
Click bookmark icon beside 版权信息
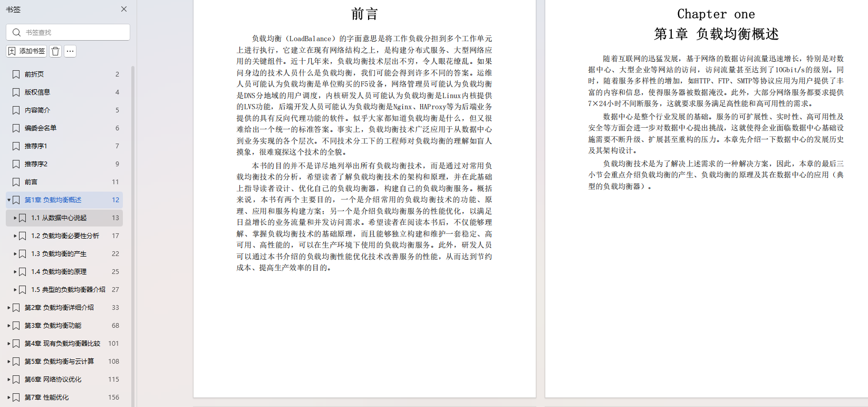click(x=16, y=92)
